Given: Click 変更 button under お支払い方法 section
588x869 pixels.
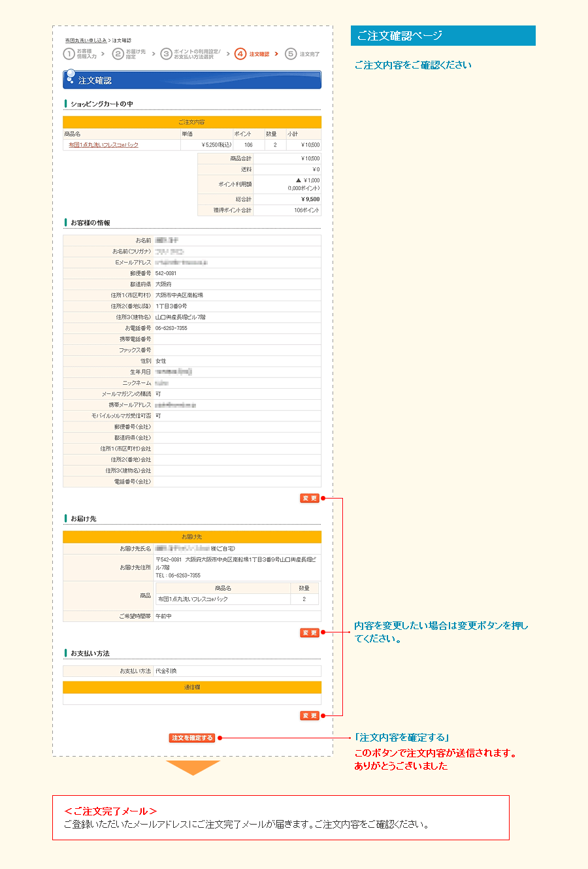Looking at the screenshot, I should pos(310,715).
